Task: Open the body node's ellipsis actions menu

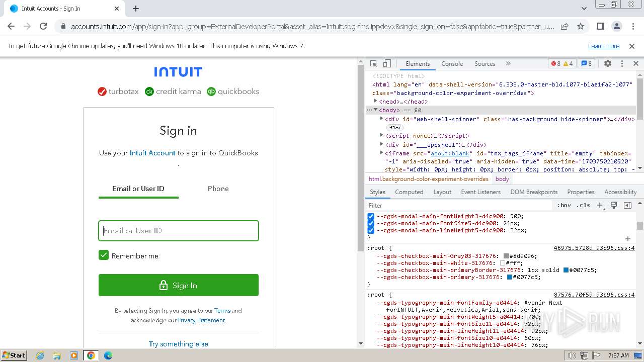Action: (369, 110)
